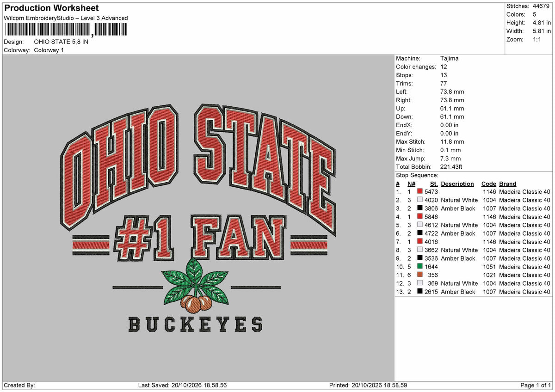Image resolution: width=555 pixels, height=392 pixels.
Task: Click the black swatch in stop 13 row
Action: [x=420, y=292]
